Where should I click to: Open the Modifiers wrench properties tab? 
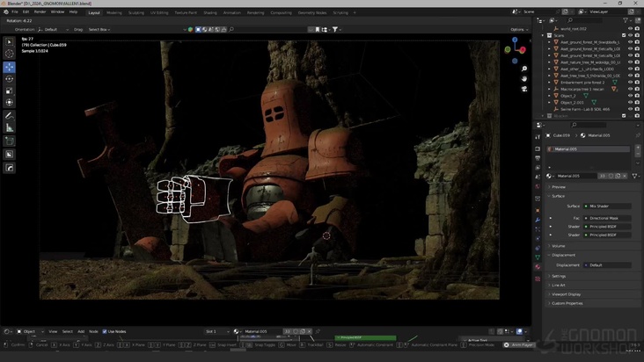tap(538, 221)
